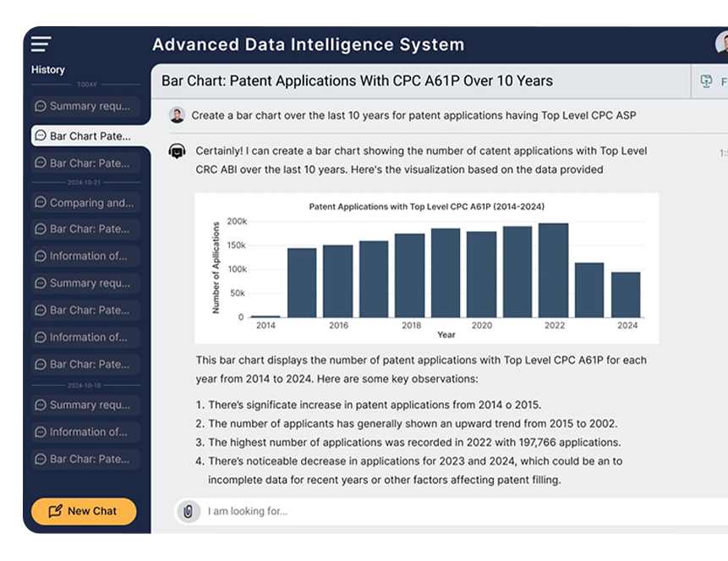
Task: Start a conversation with New Chat button
Action: coord(84,511)
